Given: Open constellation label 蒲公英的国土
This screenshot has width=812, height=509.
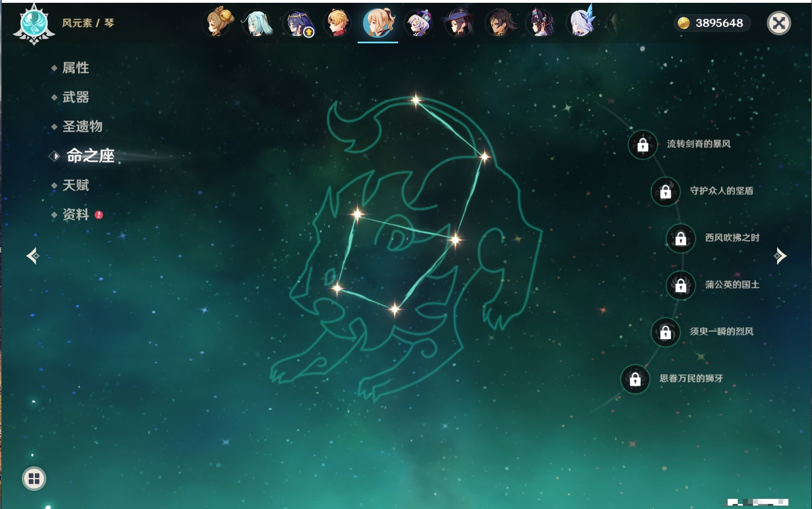Looking at the screenshot, I should (x=732, y=285).
